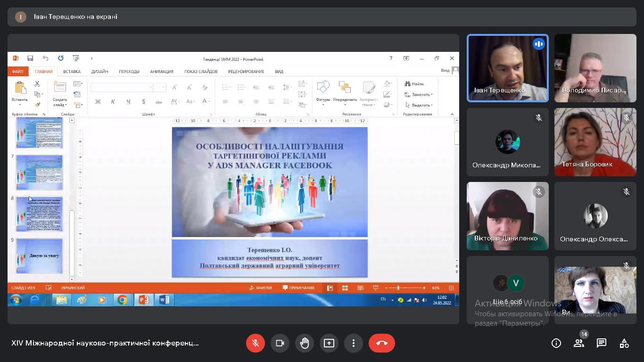Viewport: 644px width, 362px height.
Task: Start slideshow from beginning quick access icon
Action: click(76, 58)
